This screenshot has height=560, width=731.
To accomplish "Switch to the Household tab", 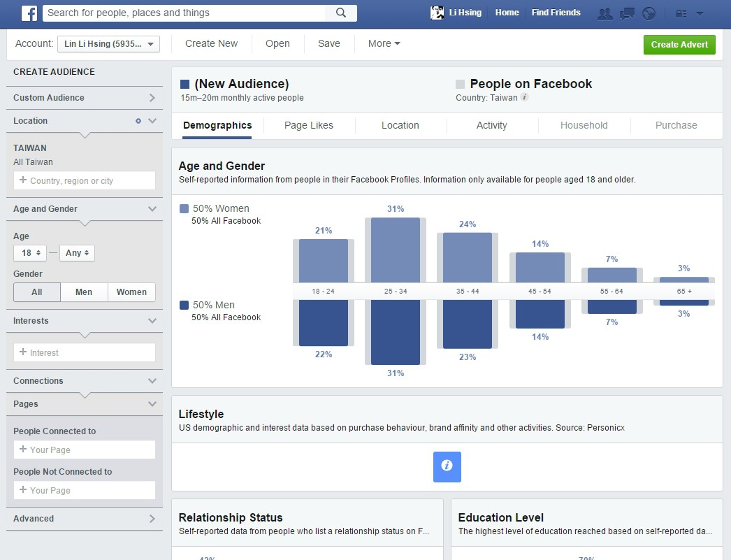I will [x=584, y=125].
